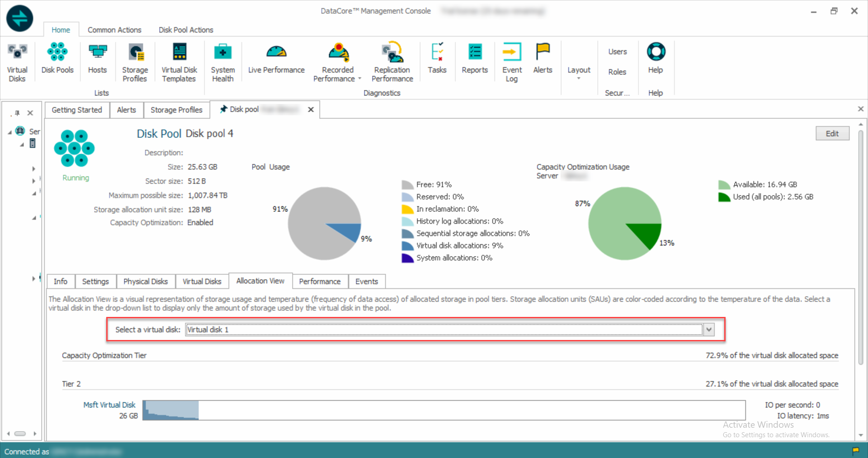Click the Capacity Optimization Usage pie chart

pos(625,223)
